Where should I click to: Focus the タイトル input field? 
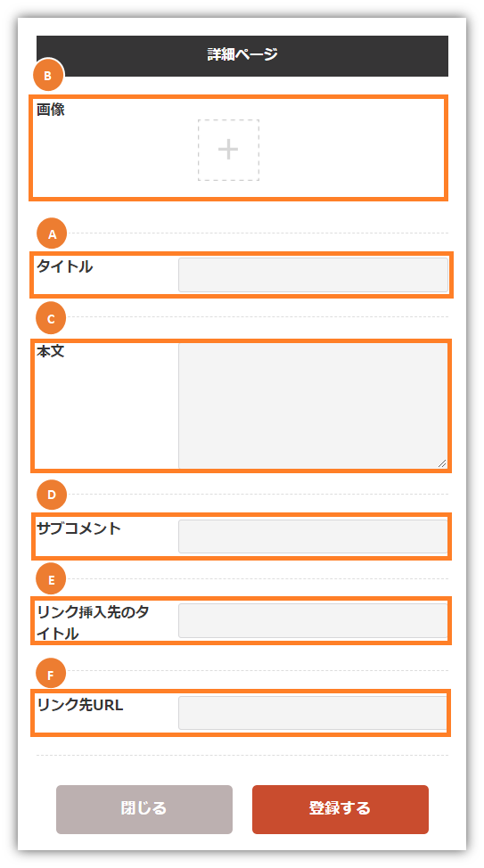coord(313,274)
